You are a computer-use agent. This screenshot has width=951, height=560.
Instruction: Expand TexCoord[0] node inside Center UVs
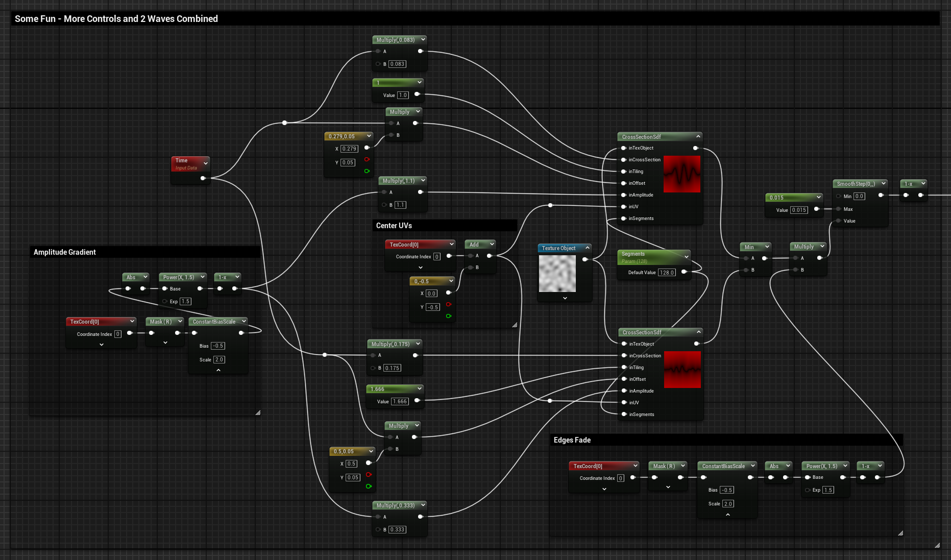coord(421,267)
